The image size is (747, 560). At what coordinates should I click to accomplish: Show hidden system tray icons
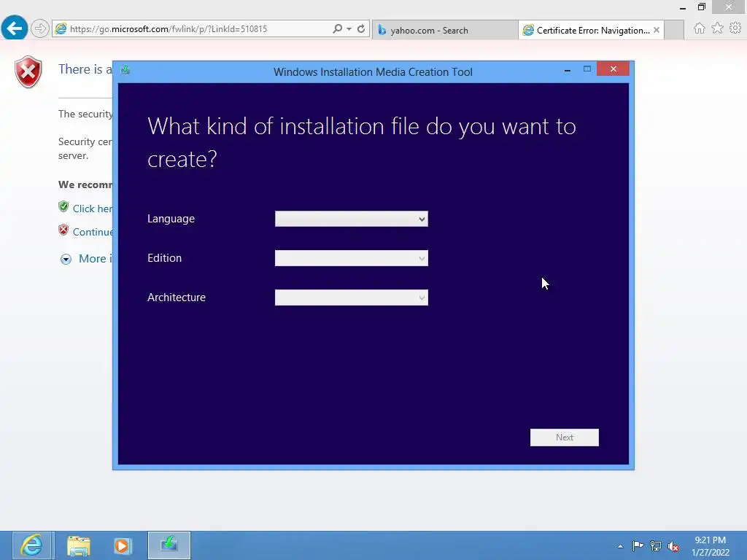[620, 546]
